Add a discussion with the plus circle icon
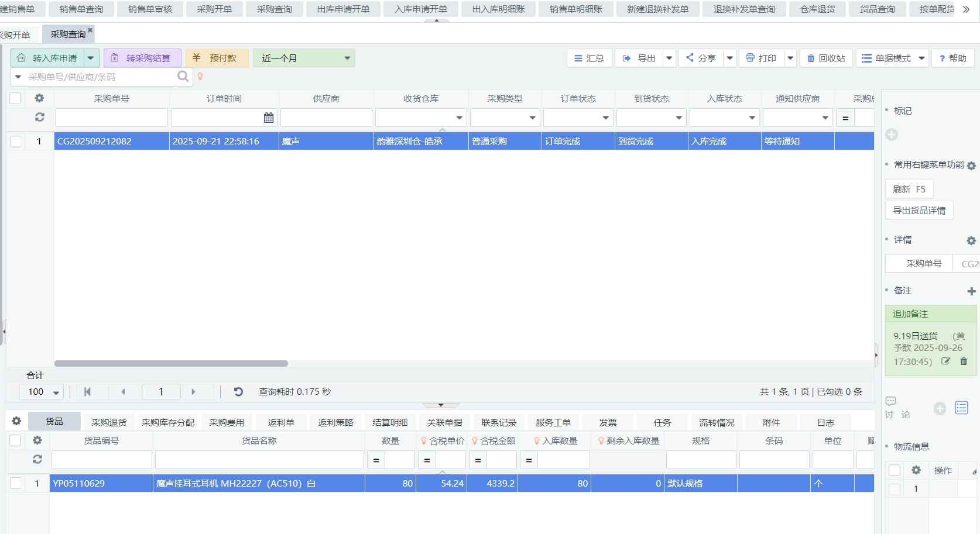Screen dimensions: 980x534 pos(940,408)
